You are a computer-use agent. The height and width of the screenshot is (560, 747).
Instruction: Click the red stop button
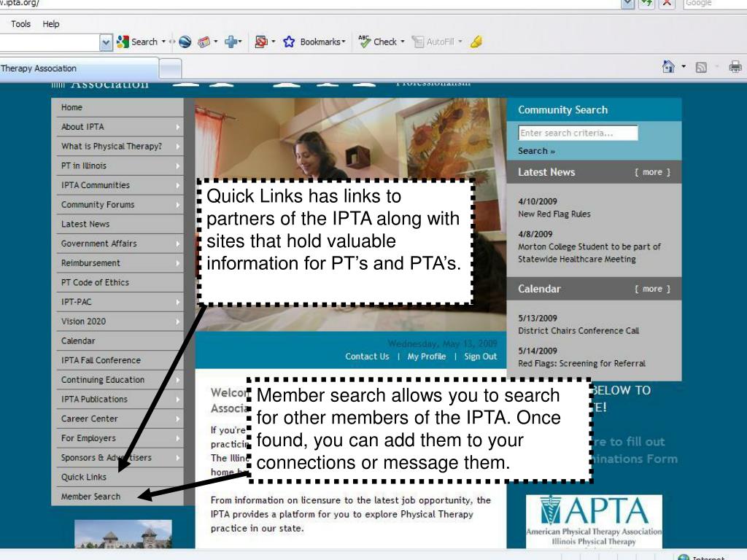click(667, 4)
